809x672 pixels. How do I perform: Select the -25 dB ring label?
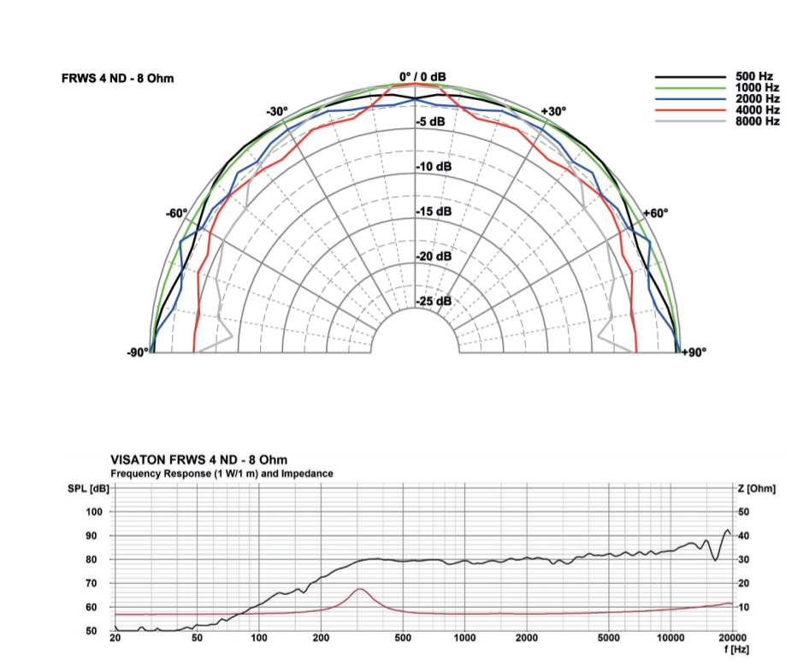434,302
